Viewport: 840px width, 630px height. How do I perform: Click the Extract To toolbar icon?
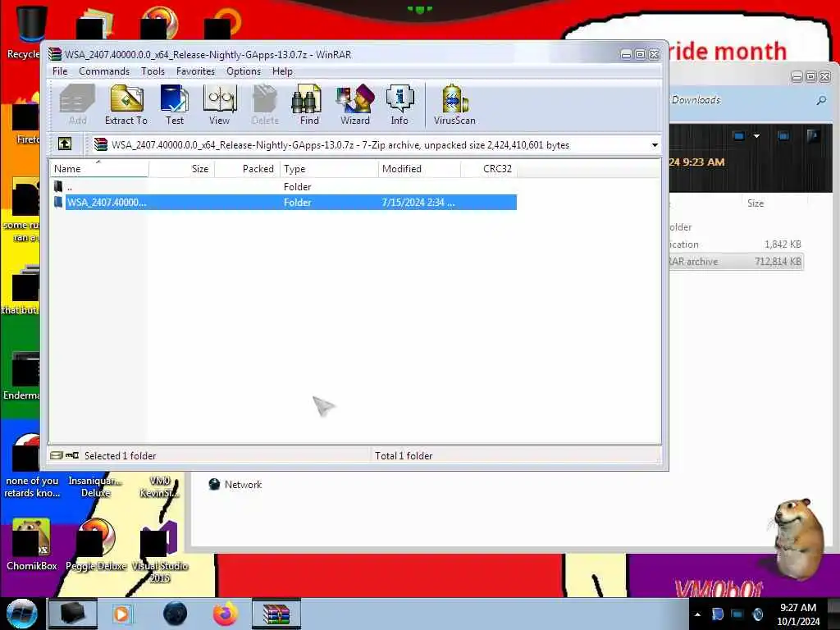(126, 105)
